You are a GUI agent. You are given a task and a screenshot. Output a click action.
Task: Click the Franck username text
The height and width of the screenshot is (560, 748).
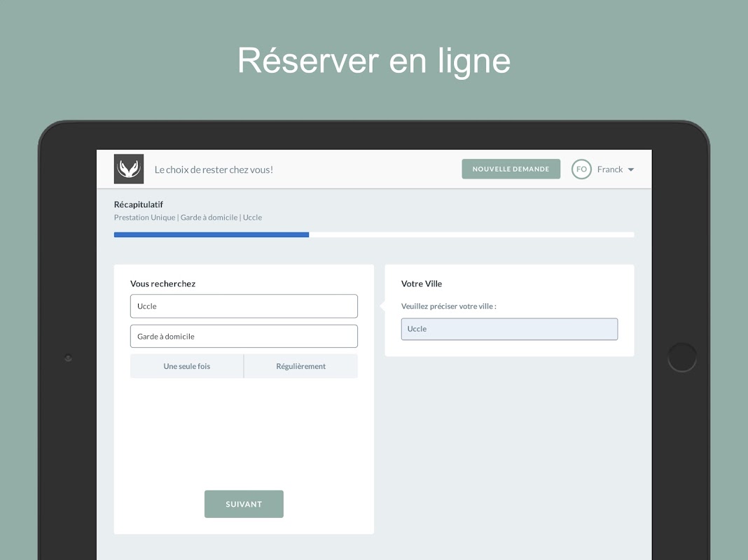coord(610,169)
